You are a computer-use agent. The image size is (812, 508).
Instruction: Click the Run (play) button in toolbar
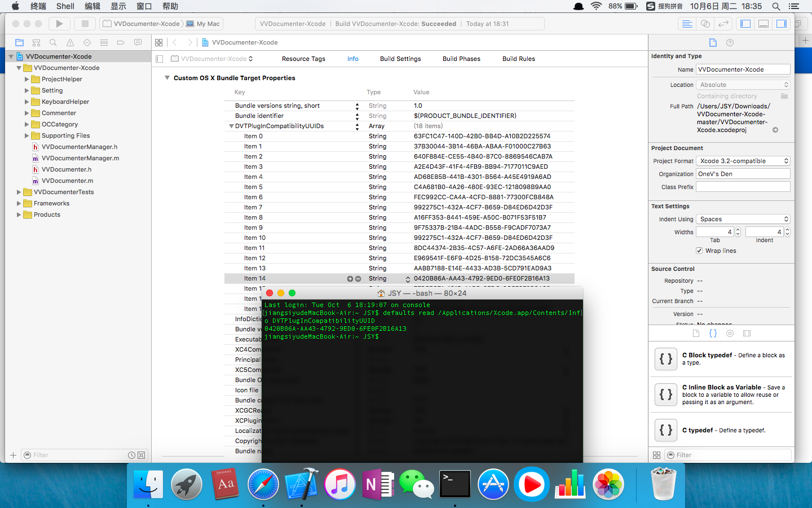pyautogui.click(x=59, y=24)
